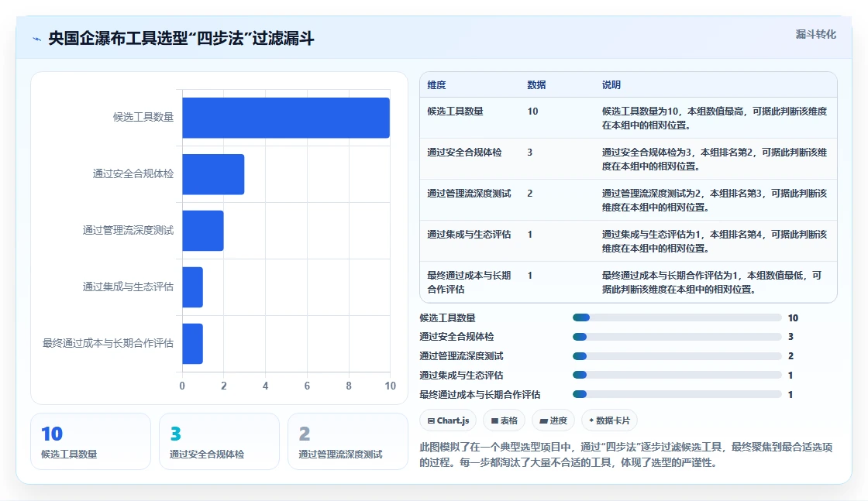Click the 通过管理流深度测试 progress bar
Image resolution: width=868 pixels, height=501 pixels.
677,356
